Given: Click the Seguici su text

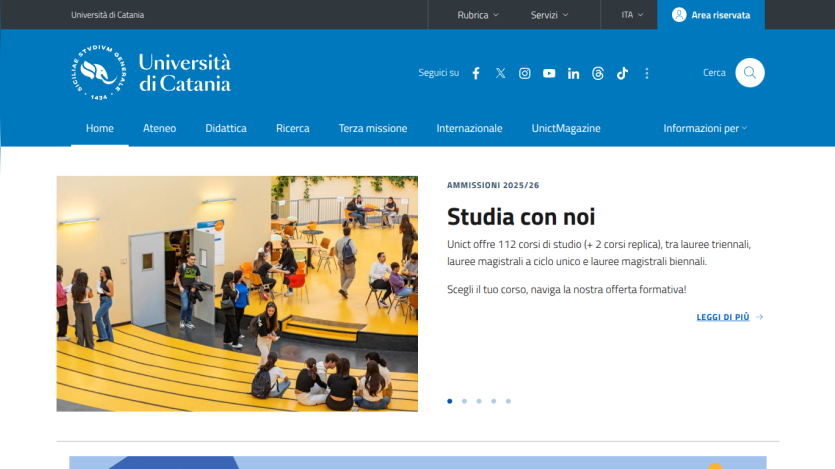Looking at the screenshot, I should pos(438,72).
